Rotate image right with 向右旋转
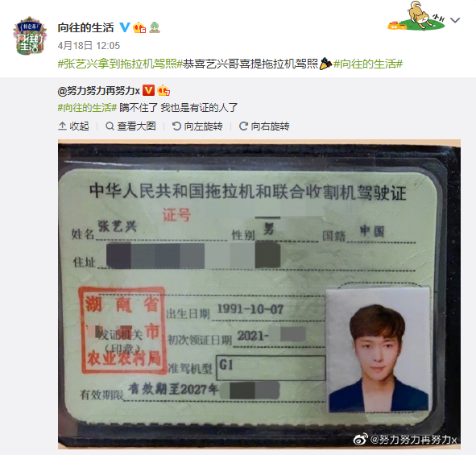 [264, 126]
